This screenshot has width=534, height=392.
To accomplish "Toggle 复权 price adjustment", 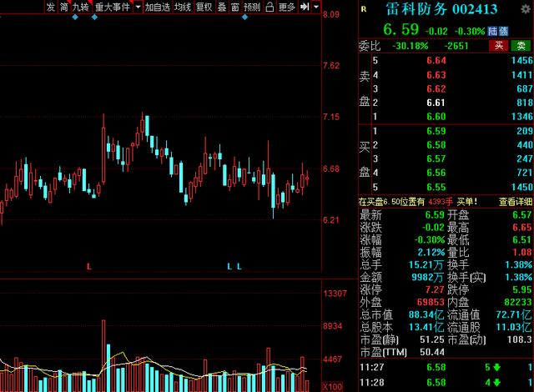I will pyautogui.click(x=204, y=7).
